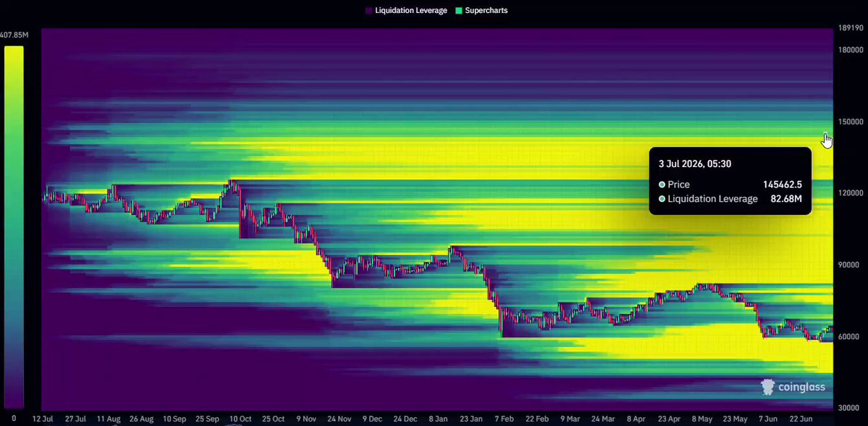The width and height of the screenshot is (868, 426).
Task: Click the color gradient scale bar
Action: [14, 227]
